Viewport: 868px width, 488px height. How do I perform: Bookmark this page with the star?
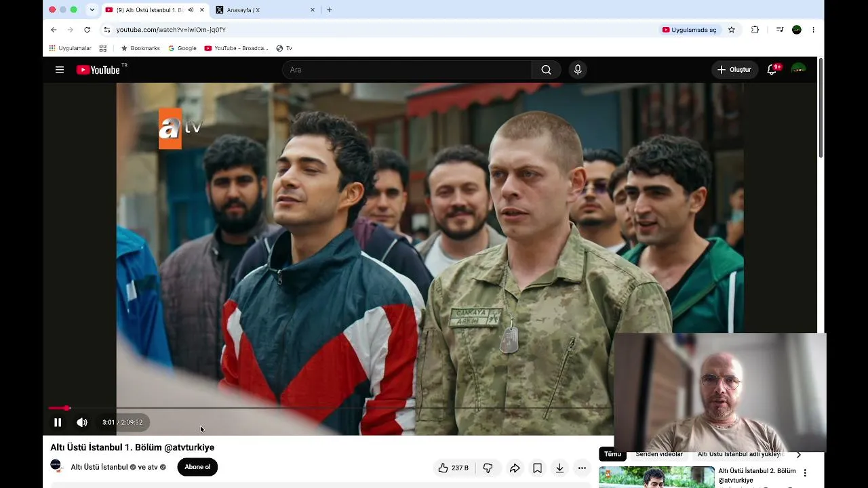coord(732,30)
